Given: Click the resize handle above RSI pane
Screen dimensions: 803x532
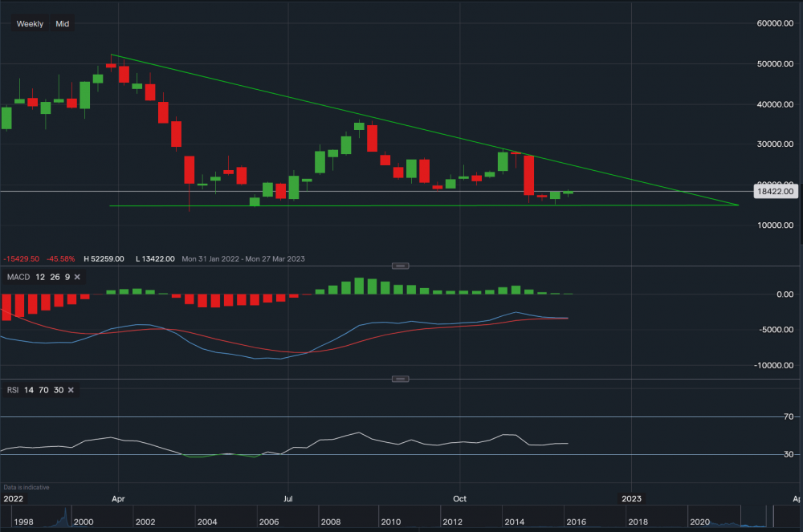Looking at the screenshot, I should pos(401,379).
